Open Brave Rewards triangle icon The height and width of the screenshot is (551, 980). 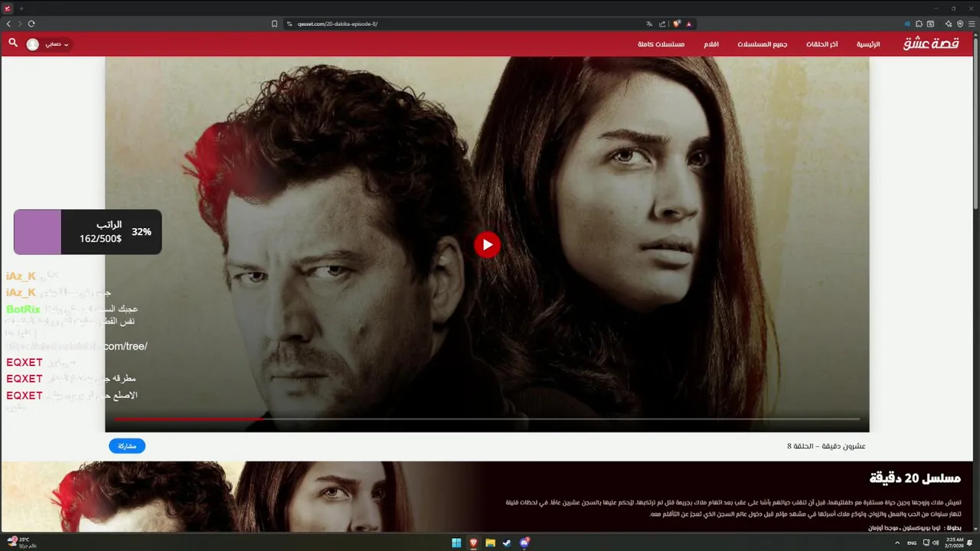(x=688, y=24)
